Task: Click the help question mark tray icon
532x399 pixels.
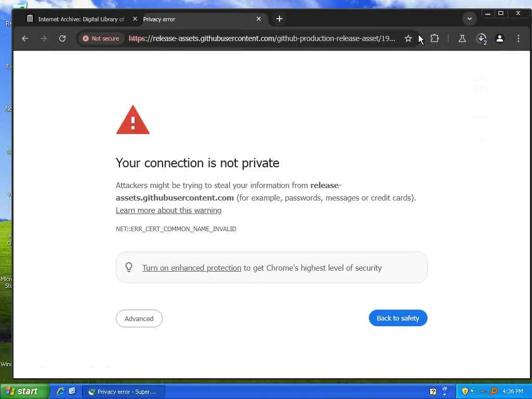Action: (433, 392)
